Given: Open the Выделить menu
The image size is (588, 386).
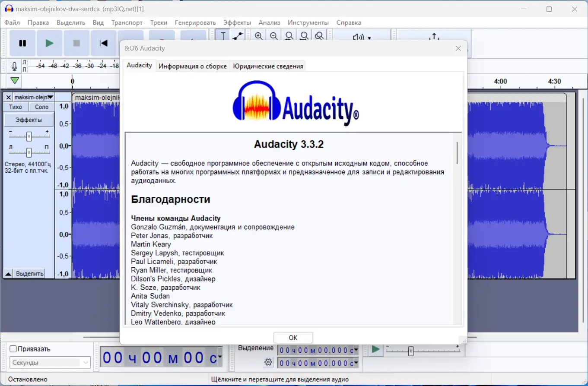Looking at the screenshot, I should coord(71,22).
